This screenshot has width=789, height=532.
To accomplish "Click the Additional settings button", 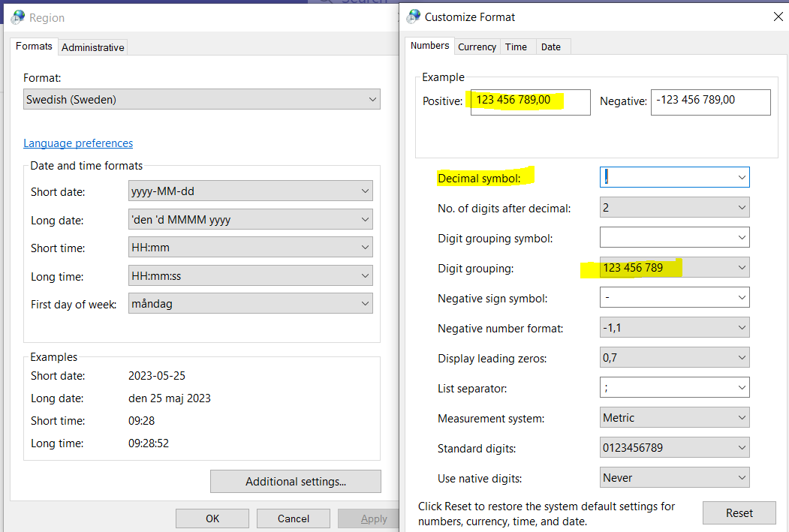I will coord(295,481).
